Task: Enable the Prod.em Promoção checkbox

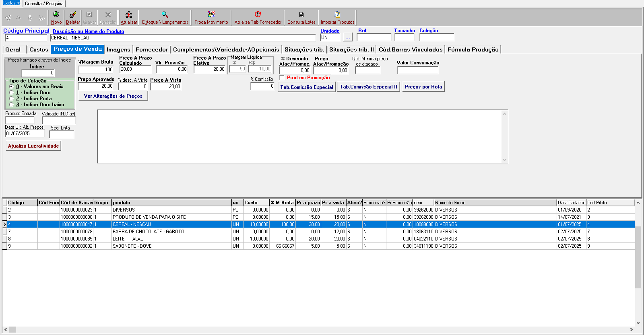Action: click(x=282, y=78)
